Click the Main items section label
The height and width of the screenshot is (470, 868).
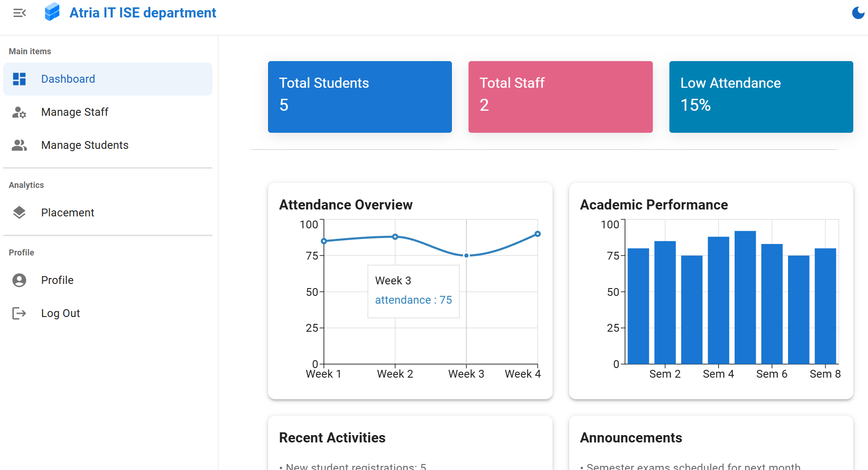tap(30, 51)
